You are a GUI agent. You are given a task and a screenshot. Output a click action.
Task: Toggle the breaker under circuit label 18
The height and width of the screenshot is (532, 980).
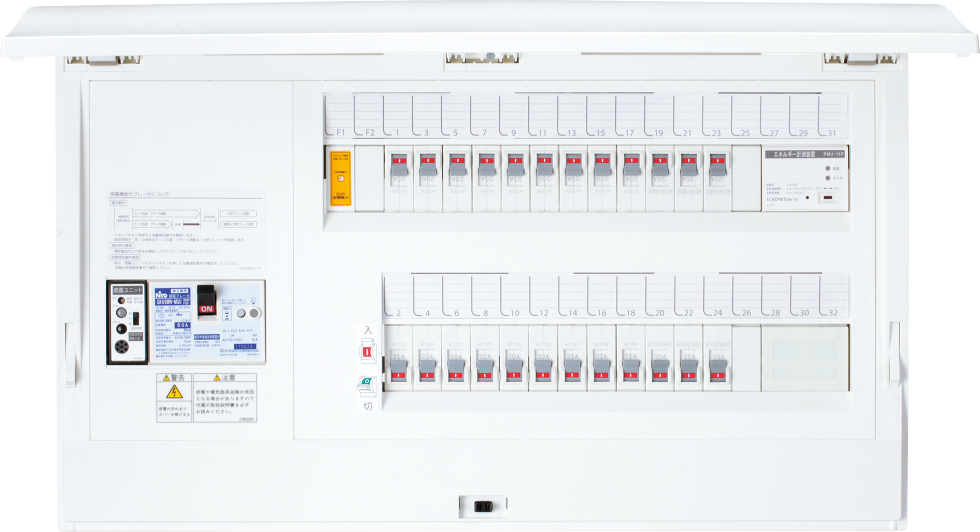(x=630, y=371)
